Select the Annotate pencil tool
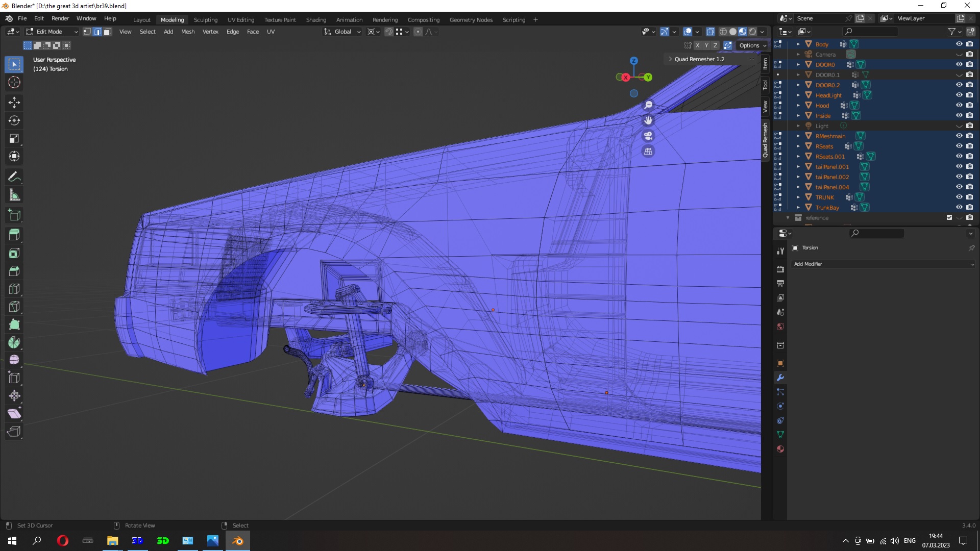 point(14,177)
